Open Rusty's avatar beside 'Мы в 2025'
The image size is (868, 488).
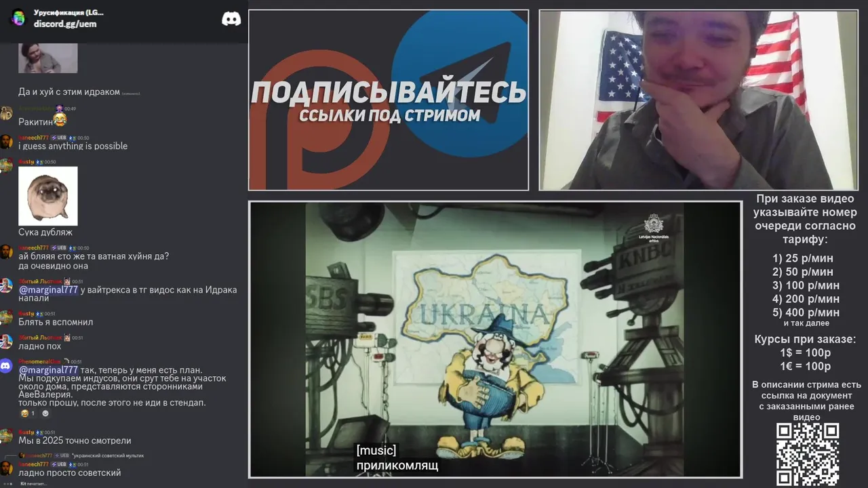coord(5,436)
